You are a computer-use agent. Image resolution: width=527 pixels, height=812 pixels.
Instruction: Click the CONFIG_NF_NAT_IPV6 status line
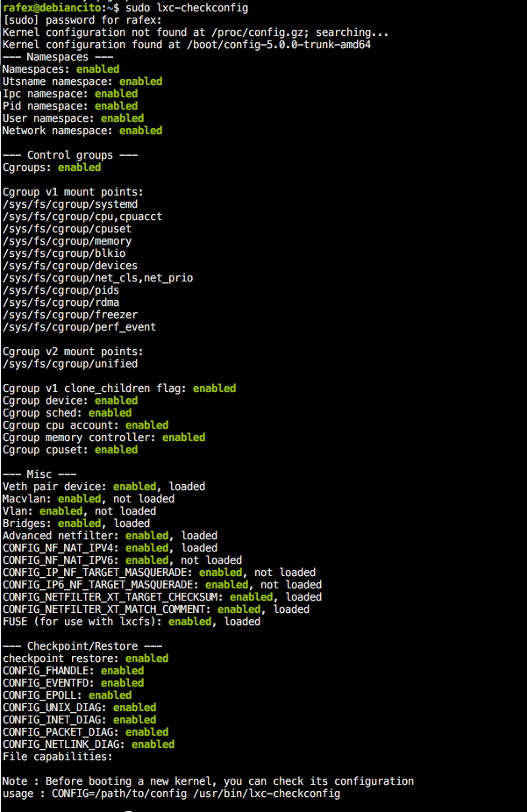pos(122,560)
